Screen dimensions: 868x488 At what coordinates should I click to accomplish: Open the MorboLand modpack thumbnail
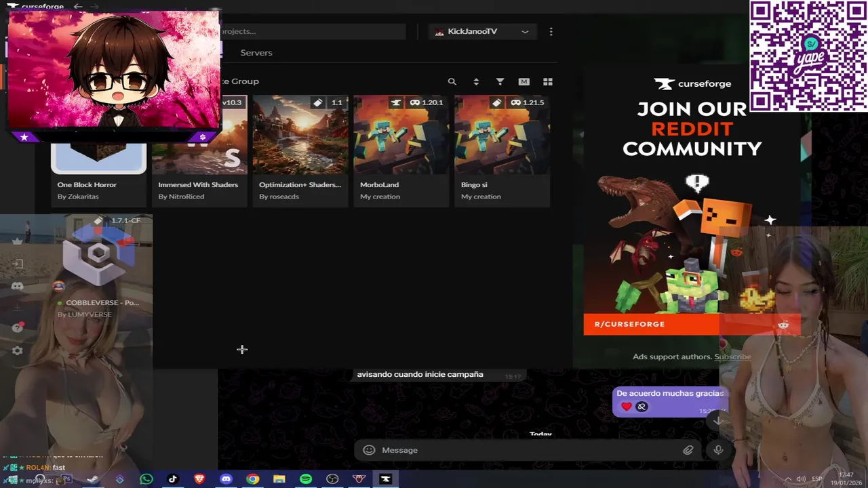(401, 134)
